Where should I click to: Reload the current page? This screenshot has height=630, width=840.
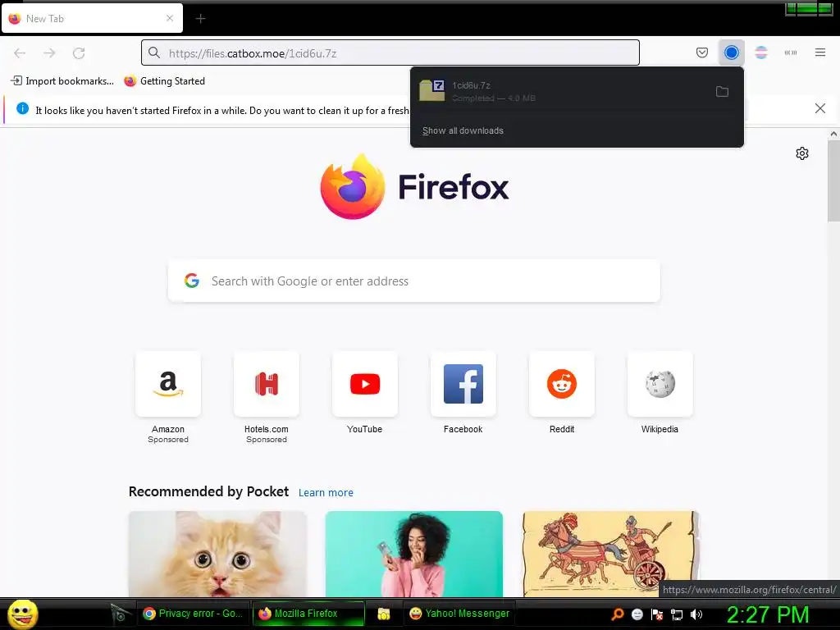tap(79, 53)
